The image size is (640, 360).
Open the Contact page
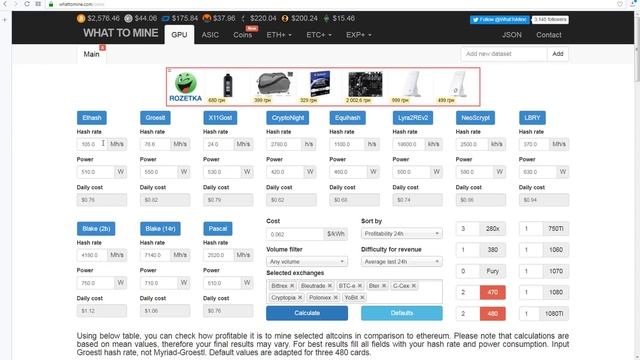point(549,35)
